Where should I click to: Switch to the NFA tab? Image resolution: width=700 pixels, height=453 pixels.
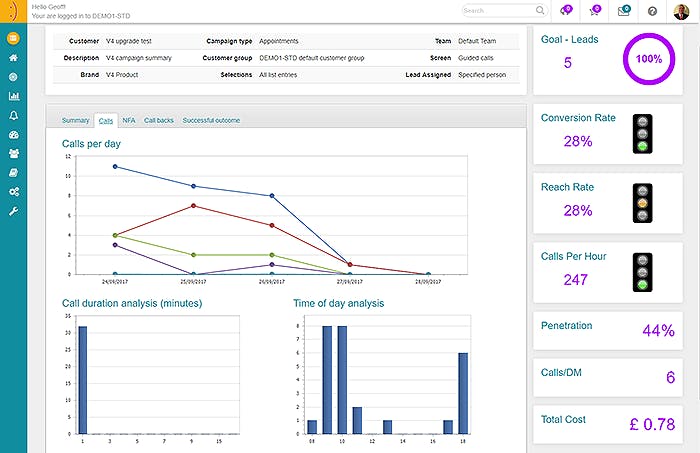129,121
